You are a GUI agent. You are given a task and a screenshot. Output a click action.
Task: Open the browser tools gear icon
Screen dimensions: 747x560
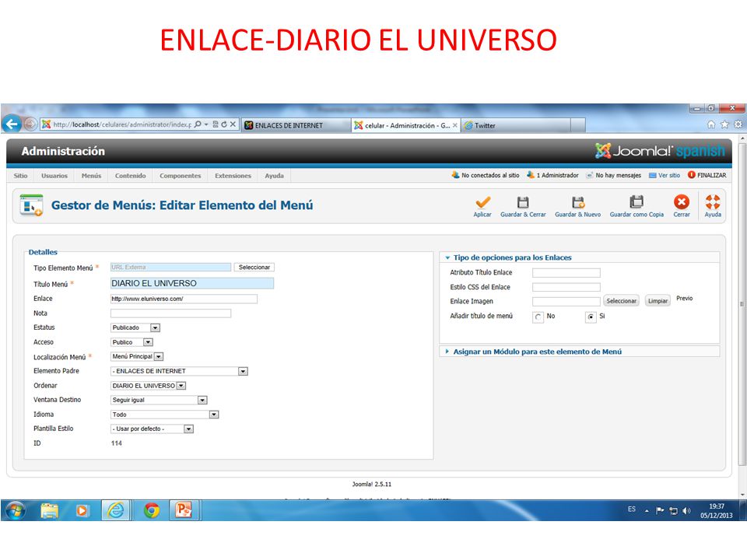pos(738,124)
